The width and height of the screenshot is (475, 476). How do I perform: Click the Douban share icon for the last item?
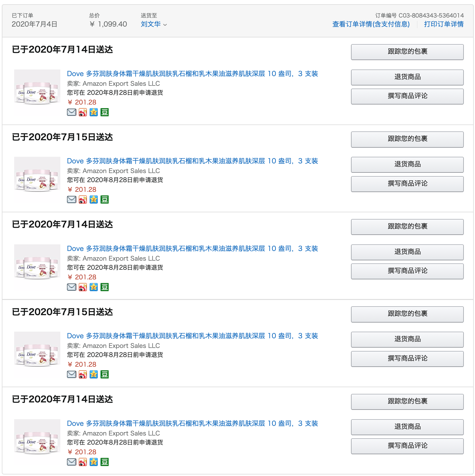pos(104,462)
